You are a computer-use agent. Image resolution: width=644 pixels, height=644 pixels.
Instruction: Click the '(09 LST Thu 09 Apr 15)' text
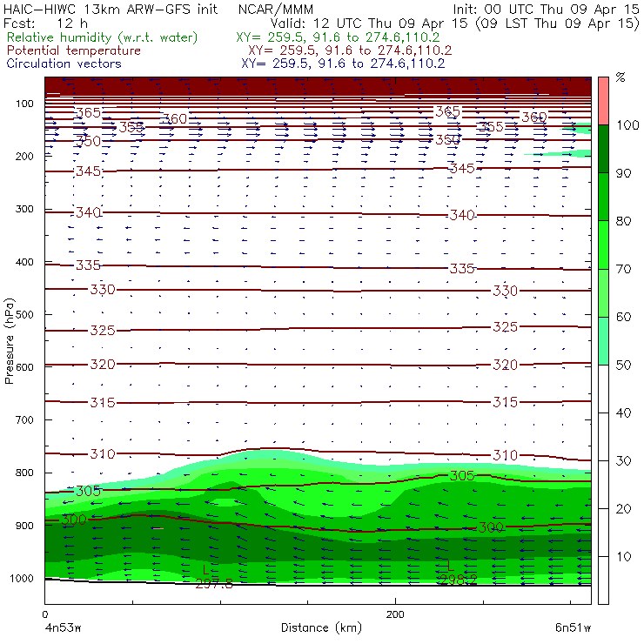(557, 23)
